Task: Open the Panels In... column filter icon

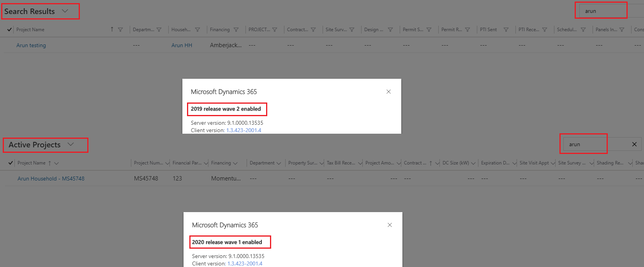Action: [622, 30]
